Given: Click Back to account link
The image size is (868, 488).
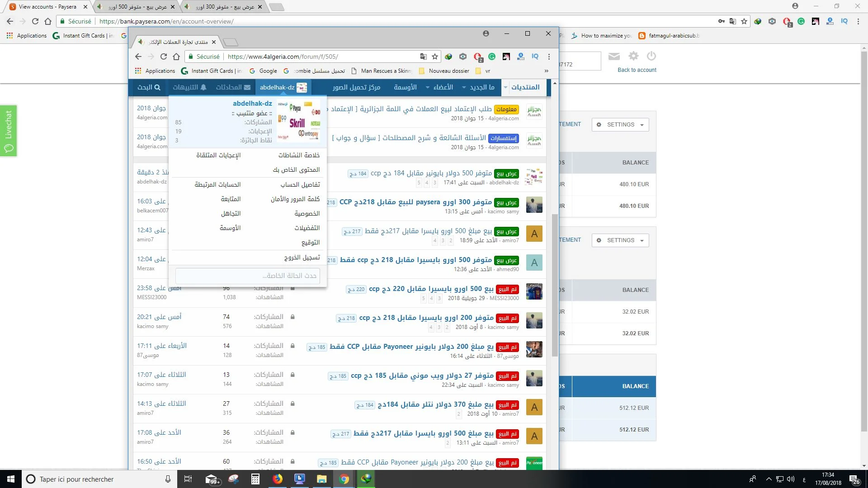Looking at the screenshot, I should pyautogui.click(x=637, y=70).
